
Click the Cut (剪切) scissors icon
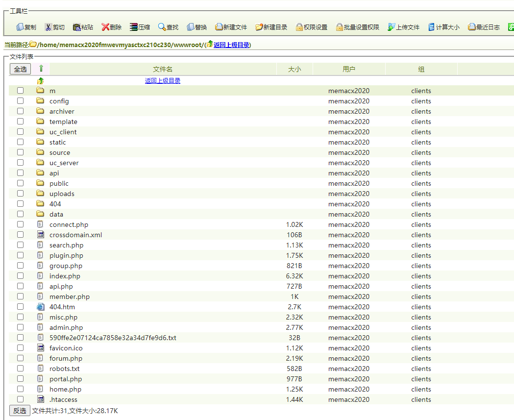coord(48,27)
